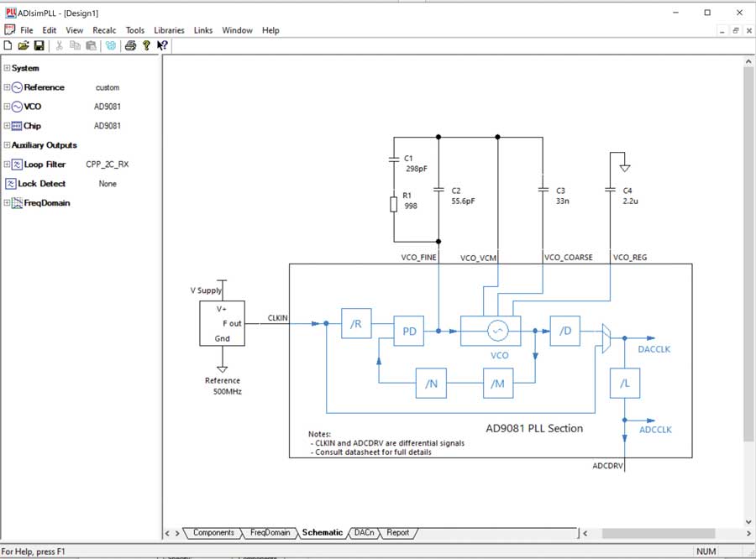The width and height of the screenshot is (756, 559).
Task: Click the Paste clipboard icon
Action: click(91, 45)
